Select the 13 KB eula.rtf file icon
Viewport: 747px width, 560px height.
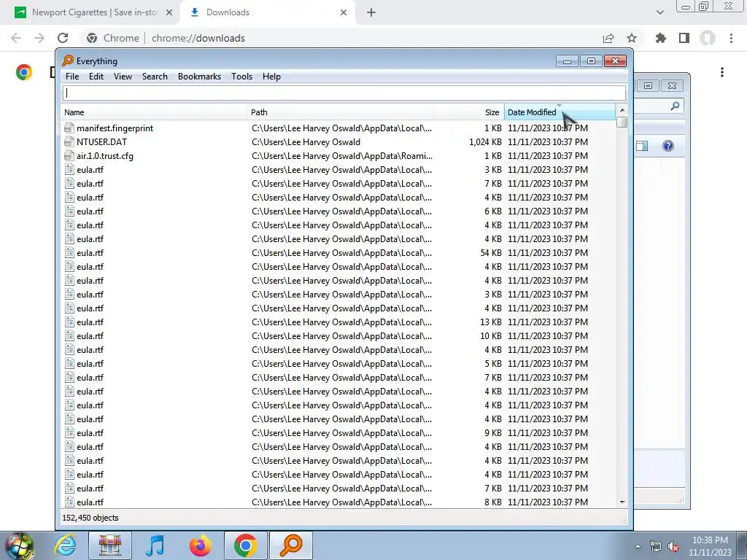(x=69, y=322)
